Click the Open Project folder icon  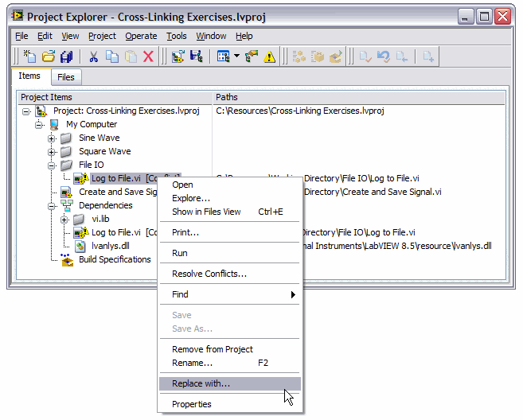click(49, 56)
